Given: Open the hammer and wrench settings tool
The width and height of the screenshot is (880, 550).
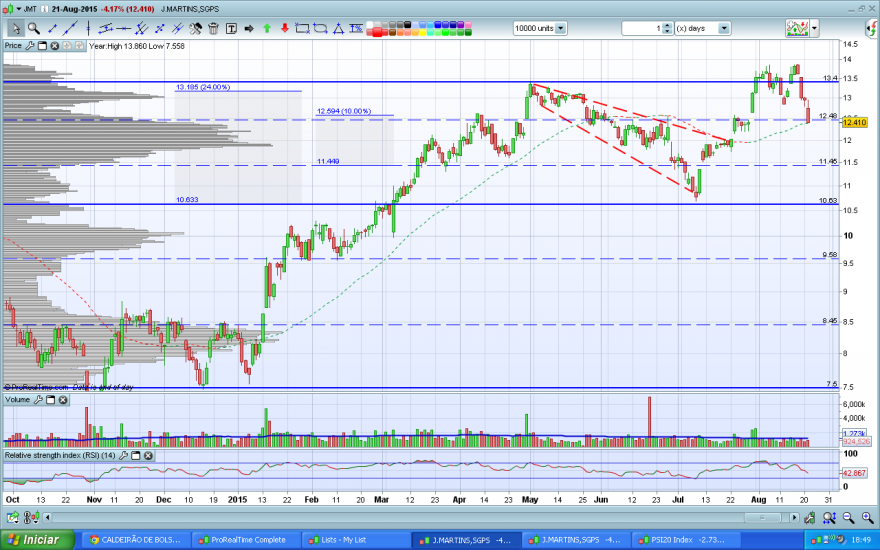Looking at the screenshot, I should 195,28.
